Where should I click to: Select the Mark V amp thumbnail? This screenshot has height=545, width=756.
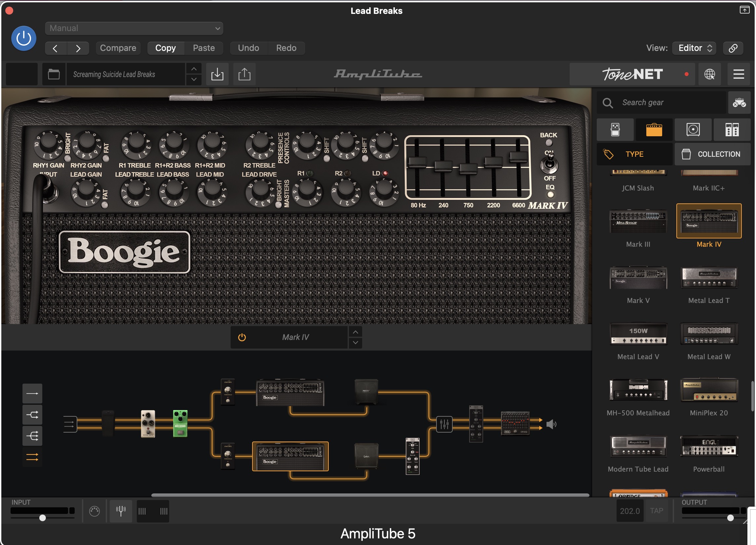638,278
